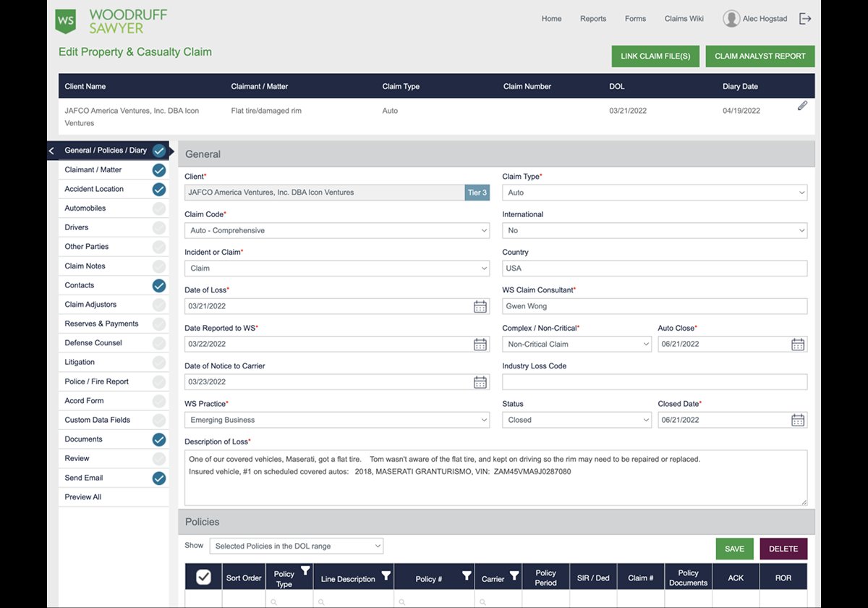Collapse sidebar using the left chevron arrow

51,151
